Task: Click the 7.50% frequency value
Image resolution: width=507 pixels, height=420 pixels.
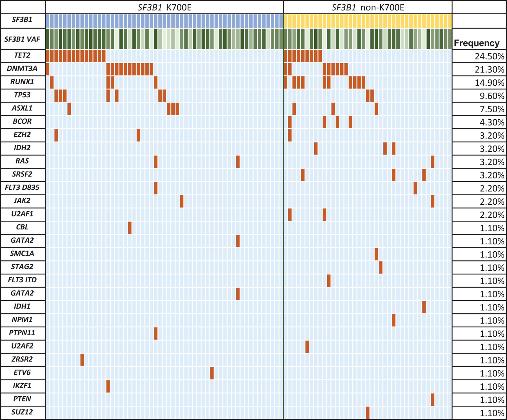Action: coord(492,109)
